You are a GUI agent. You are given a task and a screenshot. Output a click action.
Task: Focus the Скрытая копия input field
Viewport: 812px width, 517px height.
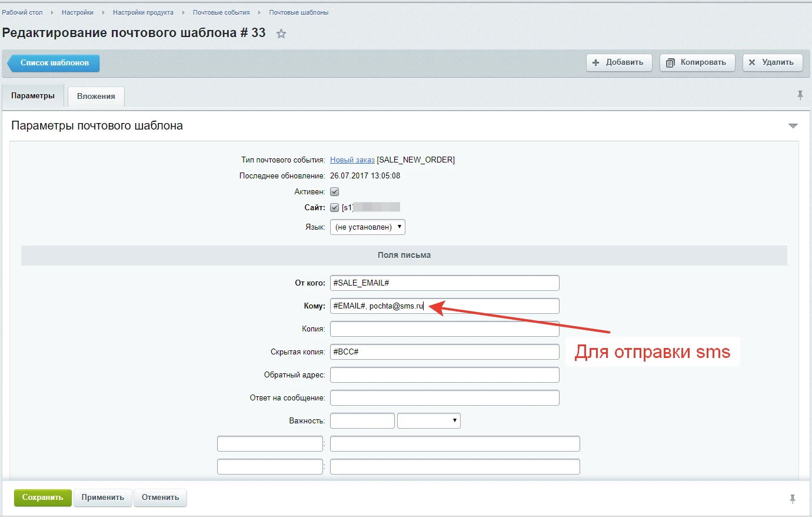tap(444, 352)
